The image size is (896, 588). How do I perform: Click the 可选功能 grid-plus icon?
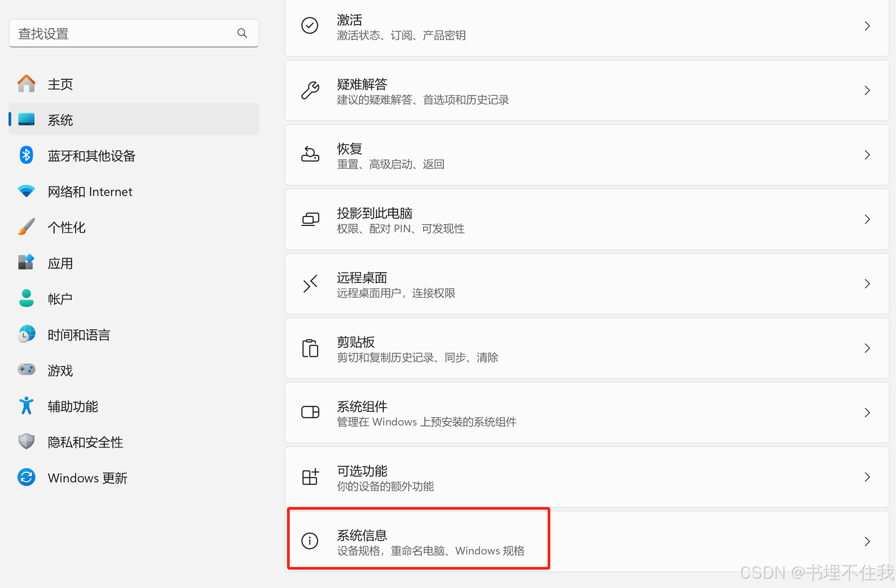point(310,477)
